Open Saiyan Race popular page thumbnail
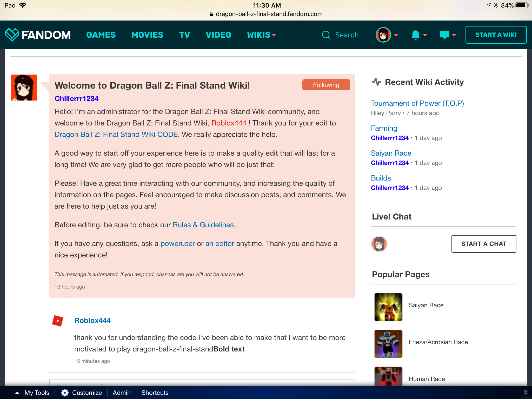The width and height of the screenshot is (532, 399). pyautogui.click(x=388, y=307)
